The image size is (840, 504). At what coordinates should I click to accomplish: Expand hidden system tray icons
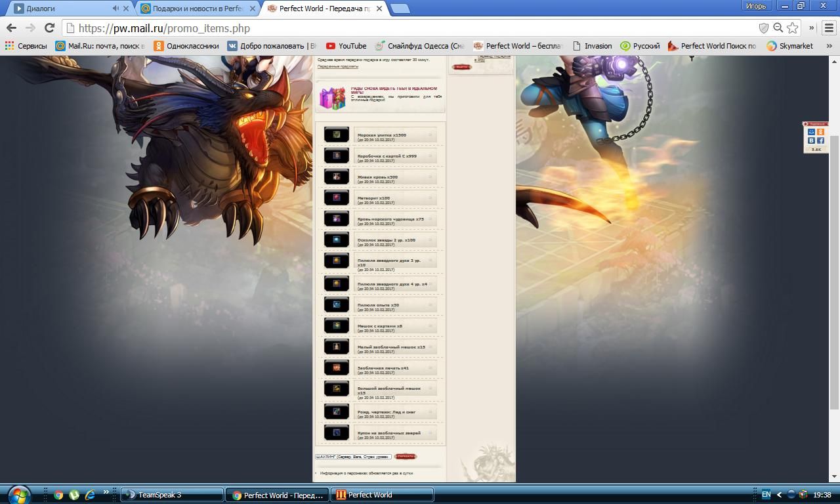[x=780, y=495]
